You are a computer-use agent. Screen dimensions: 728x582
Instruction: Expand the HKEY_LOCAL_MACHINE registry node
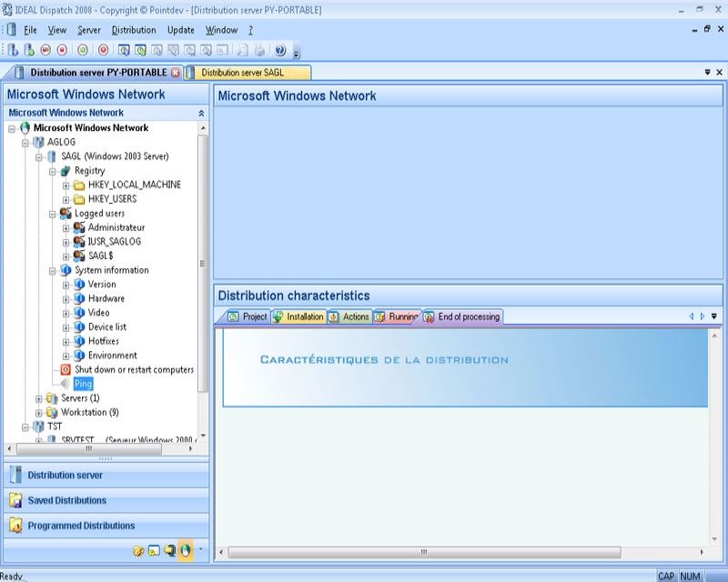point(66,185)
